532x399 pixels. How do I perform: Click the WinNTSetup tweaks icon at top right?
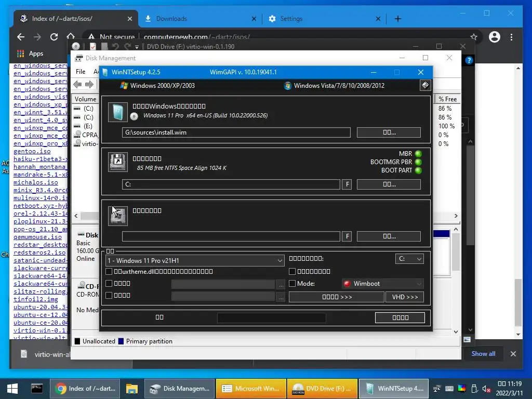click(x=425, y=85)
